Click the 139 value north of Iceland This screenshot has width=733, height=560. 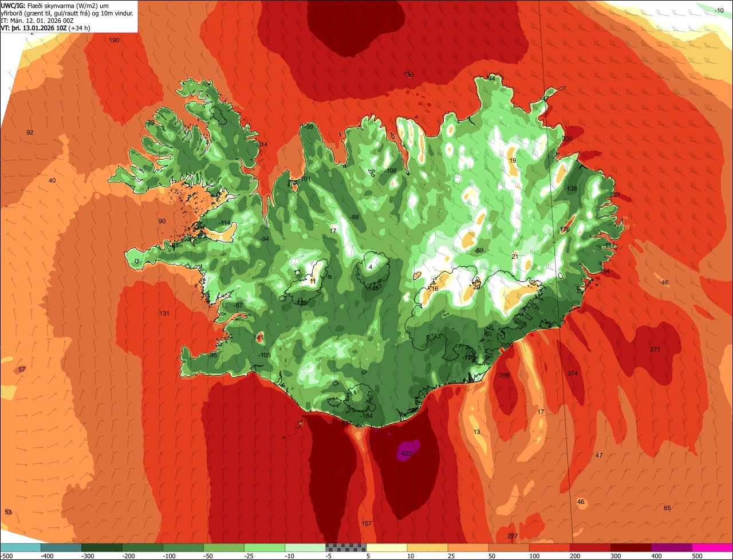[x=408, y=74]
